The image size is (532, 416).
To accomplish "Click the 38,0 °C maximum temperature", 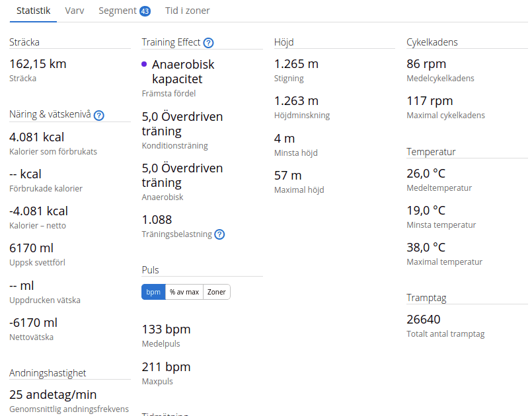I will coord(426,248).
